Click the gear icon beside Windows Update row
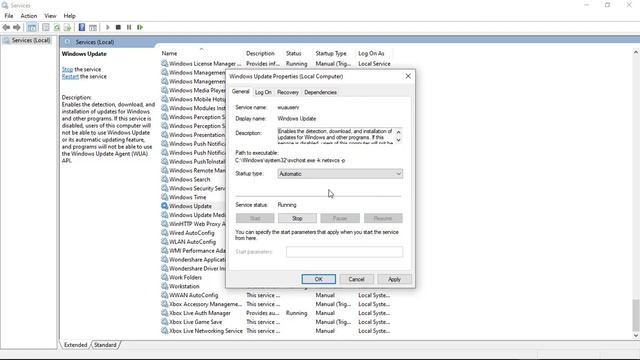Screen dimensions: 640x360 click(164, 206)
